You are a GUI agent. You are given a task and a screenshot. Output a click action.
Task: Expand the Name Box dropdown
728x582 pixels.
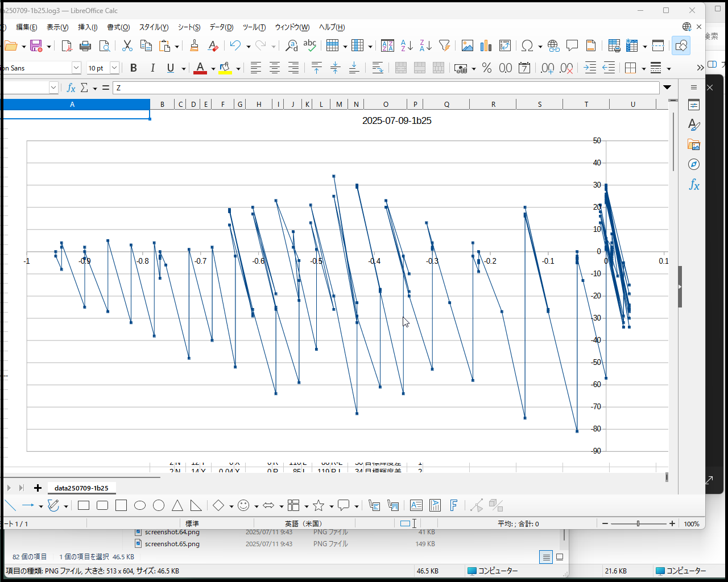tap(53, 88)
